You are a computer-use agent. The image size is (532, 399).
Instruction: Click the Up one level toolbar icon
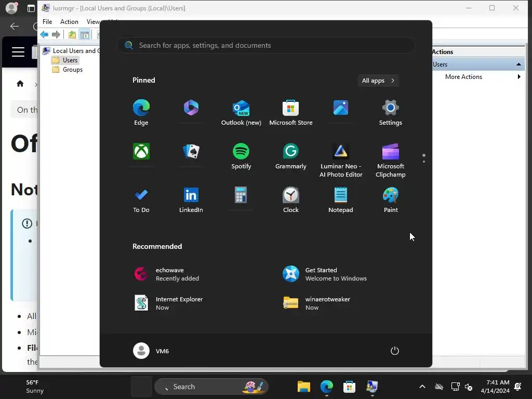72,34
